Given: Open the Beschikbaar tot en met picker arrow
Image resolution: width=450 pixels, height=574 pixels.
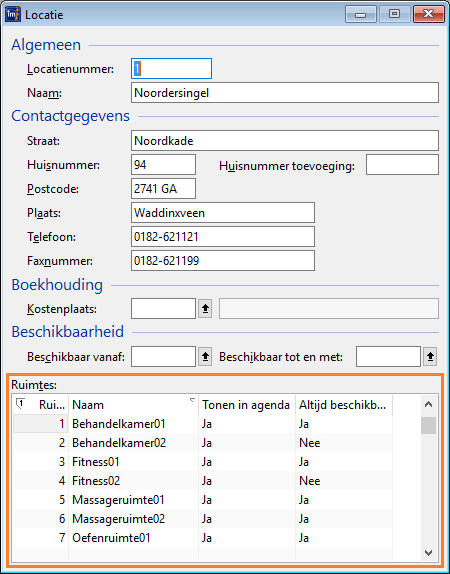Looking at the screenshot, I should pos(430,356).
